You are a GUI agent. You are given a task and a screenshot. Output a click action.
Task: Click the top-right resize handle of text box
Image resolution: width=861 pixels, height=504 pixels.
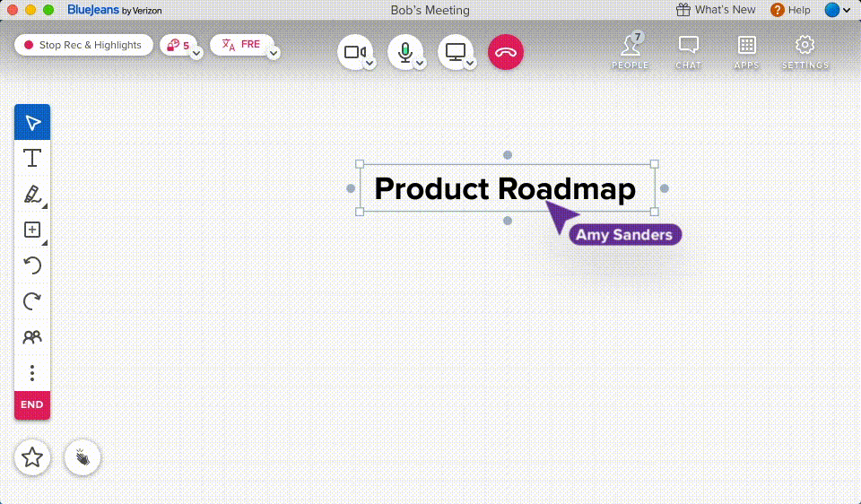point(654,164)
